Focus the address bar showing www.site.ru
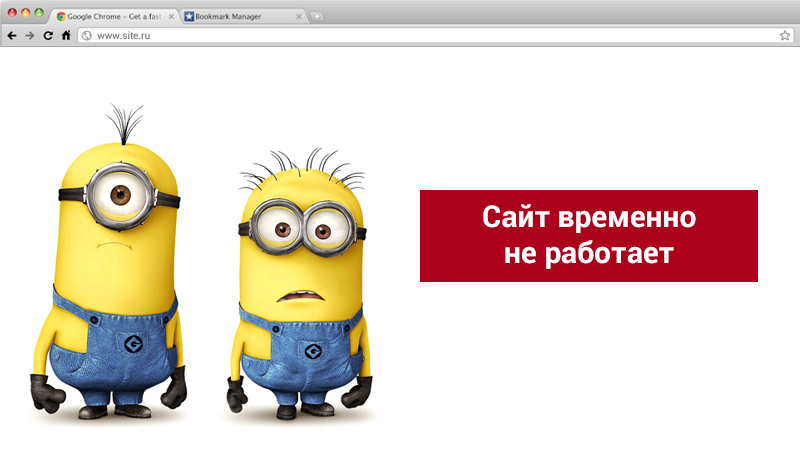Image resolution: width=800 pixels, height=450 pixels. coord(435,36)
